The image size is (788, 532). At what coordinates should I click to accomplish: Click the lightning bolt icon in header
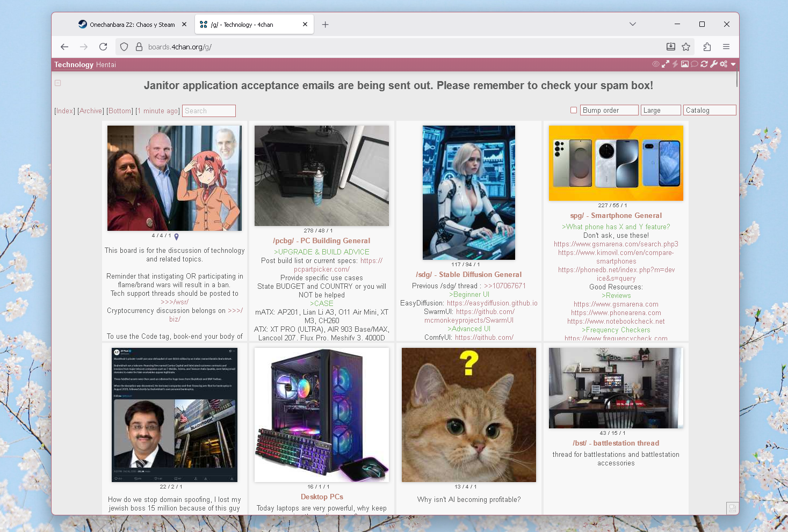[675, 64]
